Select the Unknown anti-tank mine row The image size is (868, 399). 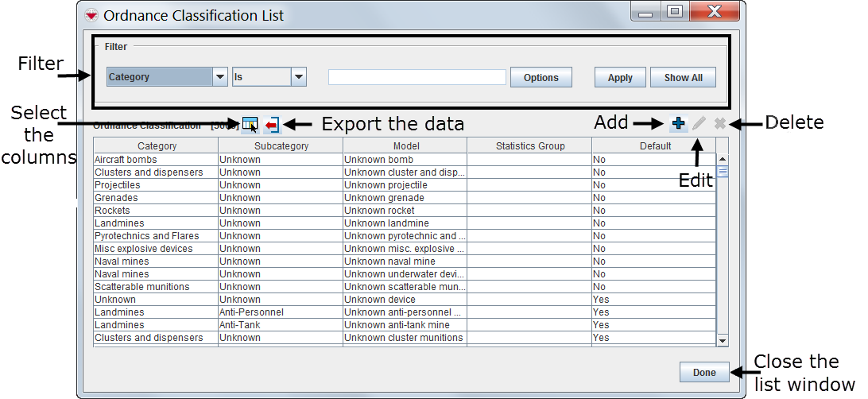[405, 325]
